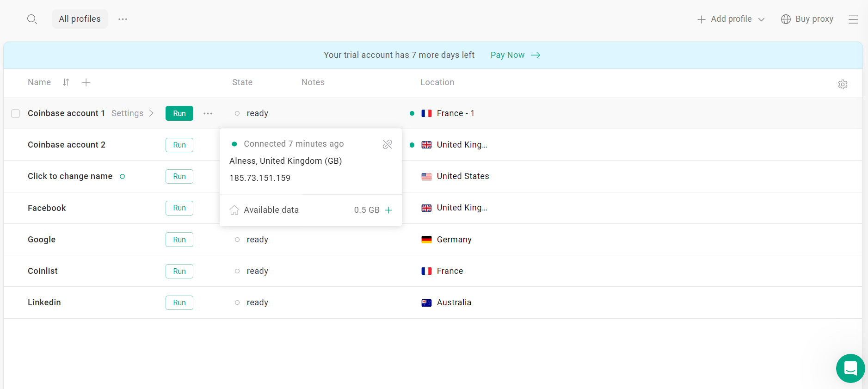Screen dimensions: 868x389
Task: Click the IP address 185.73.151.159
Action: point(260,178)
